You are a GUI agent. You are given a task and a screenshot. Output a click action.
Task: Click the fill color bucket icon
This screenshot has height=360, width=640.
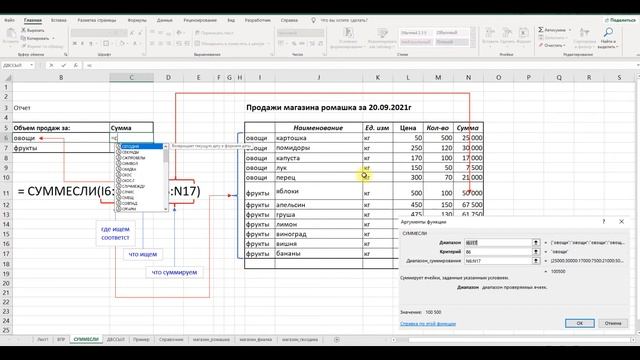[122, 43]
